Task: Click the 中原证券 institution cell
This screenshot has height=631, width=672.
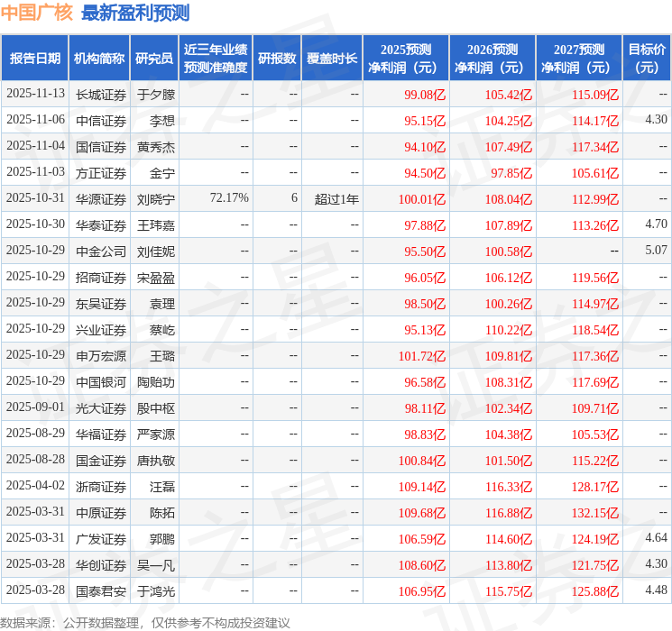Action: click(101, 513)
